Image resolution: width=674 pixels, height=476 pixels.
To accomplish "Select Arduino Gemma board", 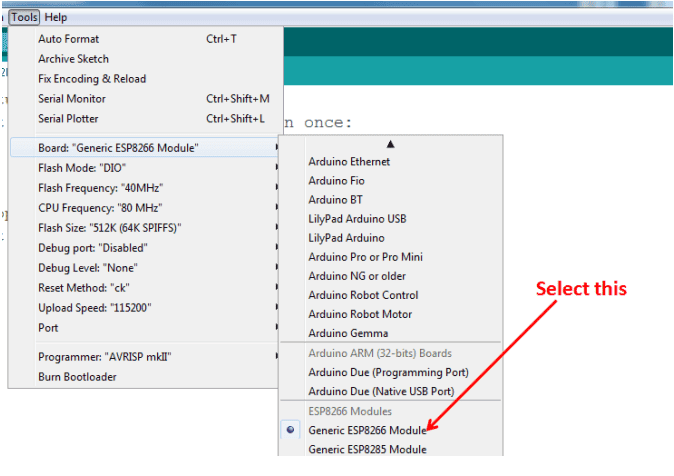I will [x=391, y=333].
